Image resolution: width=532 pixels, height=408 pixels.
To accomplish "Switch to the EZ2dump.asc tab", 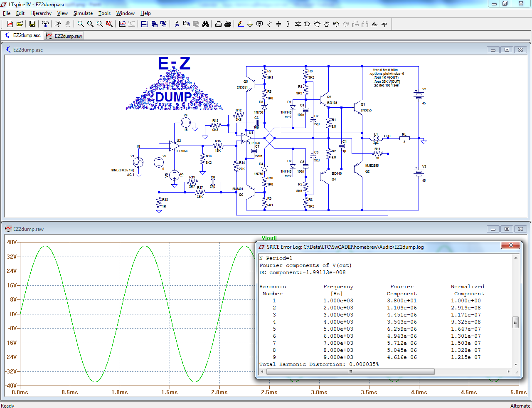I will tap(22, 35).
